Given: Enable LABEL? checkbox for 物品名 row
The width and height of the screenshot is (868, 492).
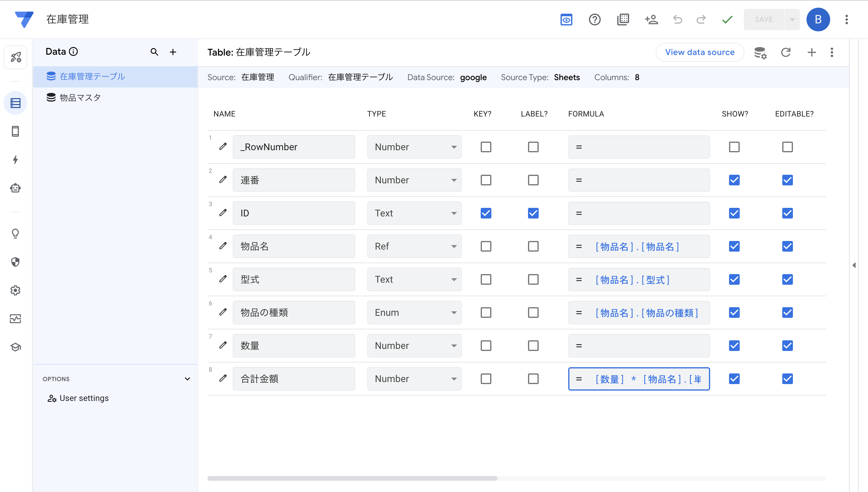Looking at the screenshot, I should (x=533, y=246).
